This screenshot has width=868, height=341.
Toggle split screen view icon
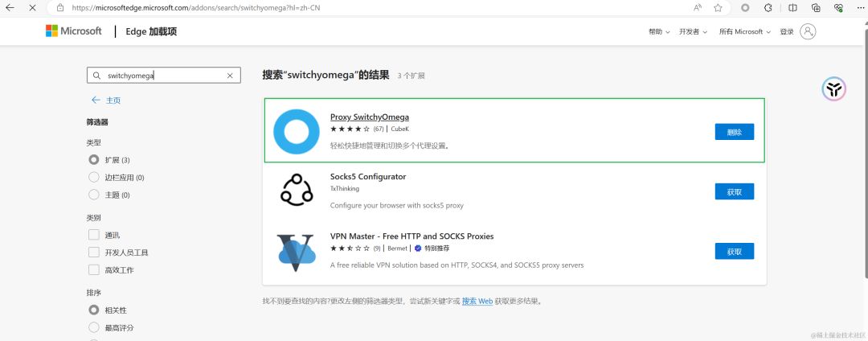click(792, 7)
